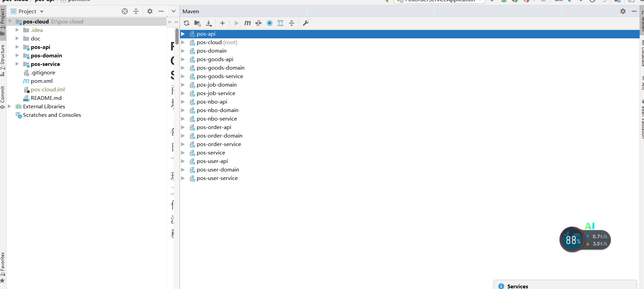644x289 pixels.
Task: Open Maven settings wrench icon
Action: [306, 23]
